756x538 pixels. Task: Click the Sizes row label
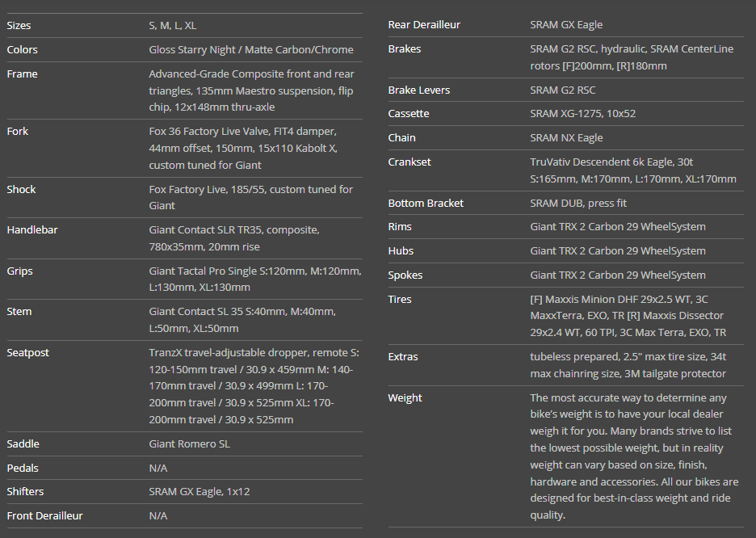click(19, 26)
